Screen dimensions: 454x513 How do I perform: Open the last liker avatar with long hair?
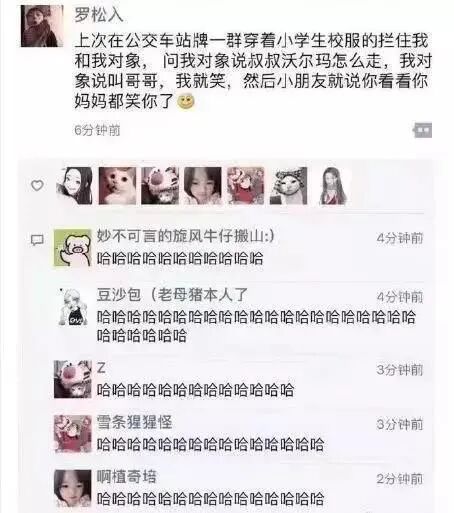coord(332,186)
